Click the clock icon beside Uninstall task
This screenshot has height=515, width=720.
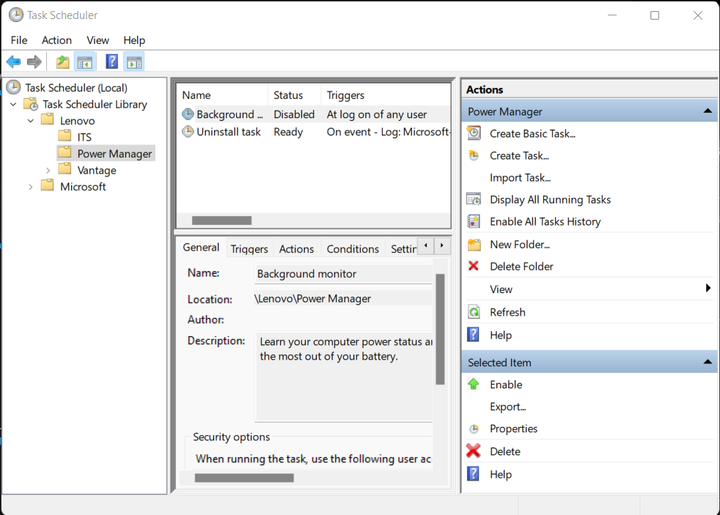coord(187,132)
